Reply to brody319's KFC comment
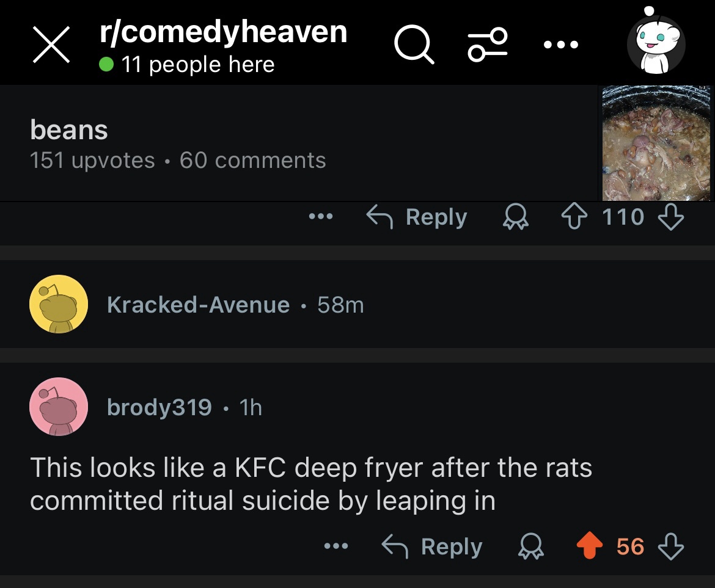This screenshot has height=588, width=715. 431,546
